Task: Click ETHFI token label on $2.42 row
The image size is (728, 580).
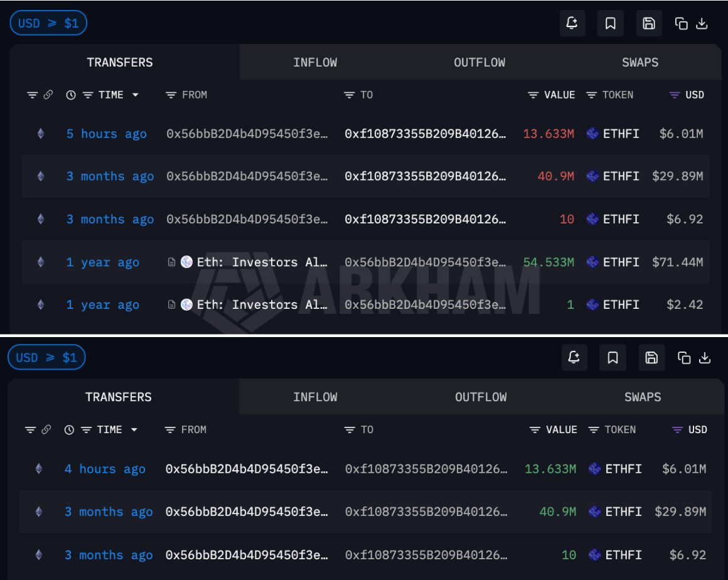Action: [621, 304]
